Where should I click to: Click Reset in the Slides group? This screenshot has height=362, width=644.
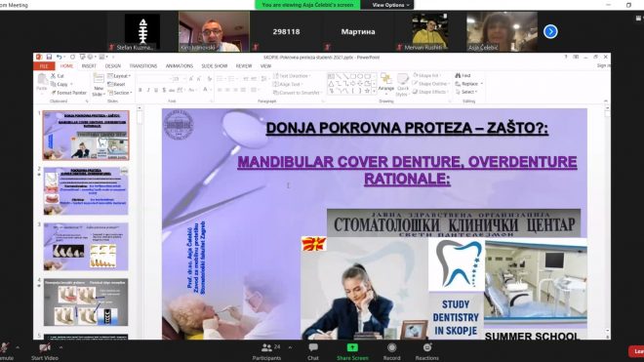coord(116,84)
